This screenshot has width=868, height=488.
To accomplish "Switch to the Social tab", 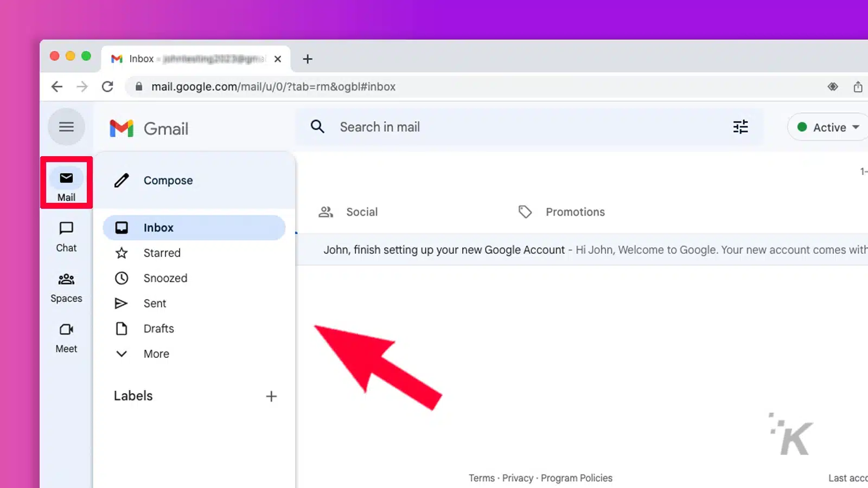I will [348, 212].
